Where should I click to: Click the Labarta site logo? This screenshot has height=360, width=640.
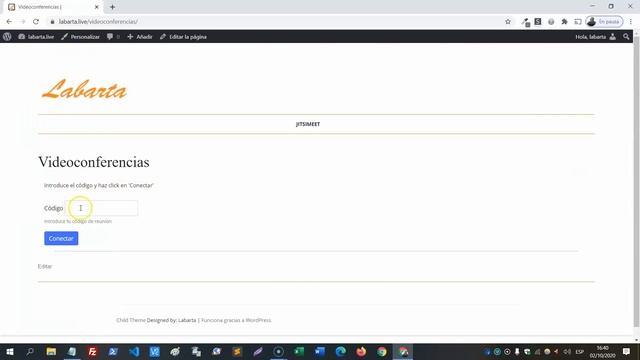click(84, 89)
